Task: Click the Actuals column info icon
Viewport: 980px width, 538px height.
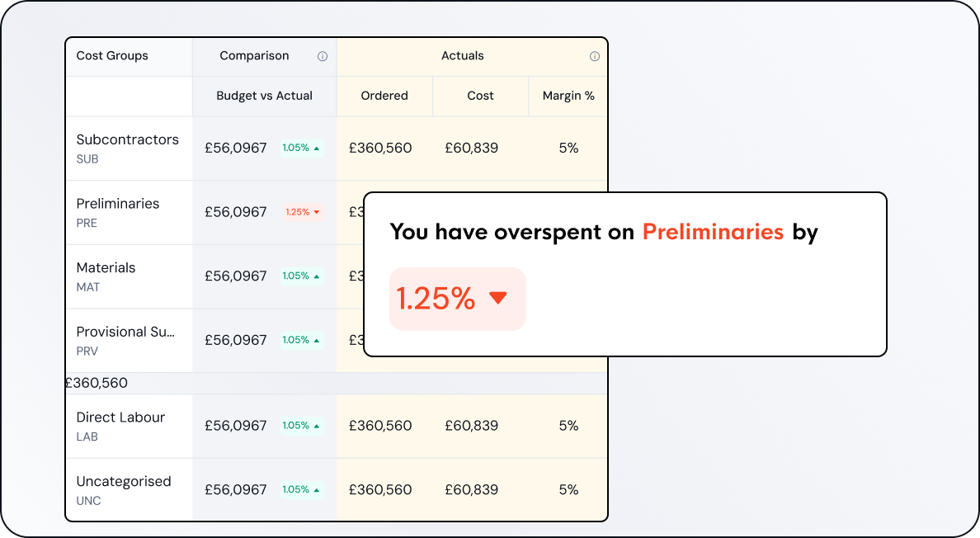Action: coord(595,57)
